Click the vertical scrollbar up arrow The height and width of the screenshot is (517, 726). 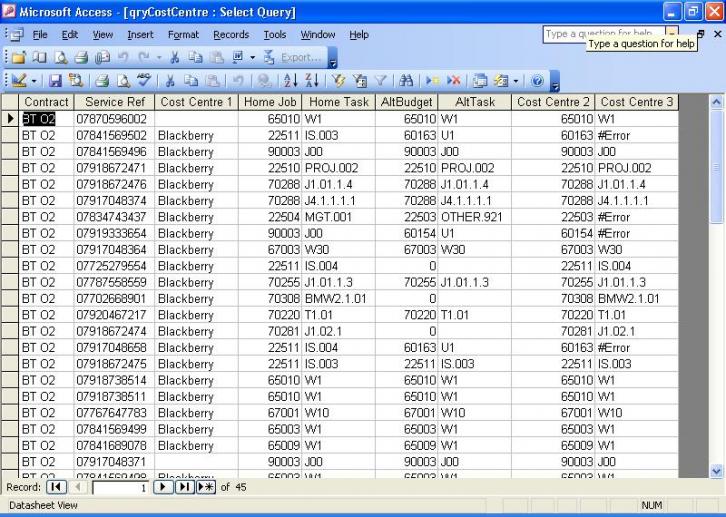pos(716,102)
